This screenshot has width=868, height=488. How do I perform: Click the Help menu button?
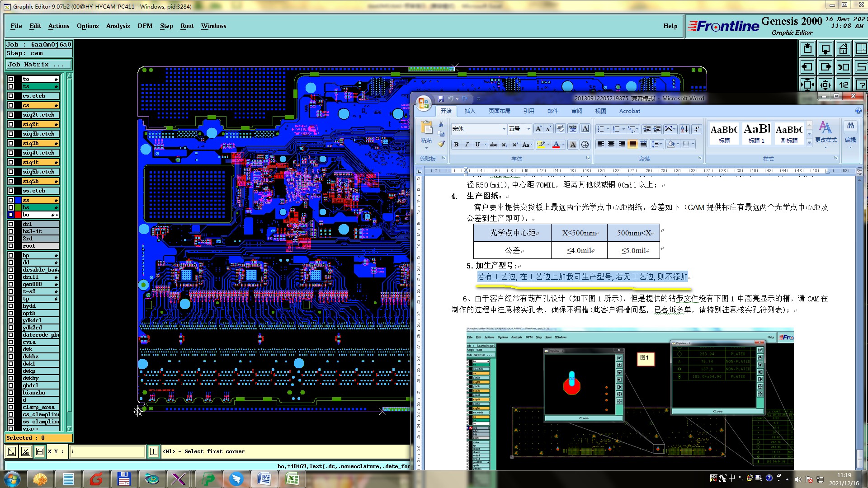pos(670,26)
